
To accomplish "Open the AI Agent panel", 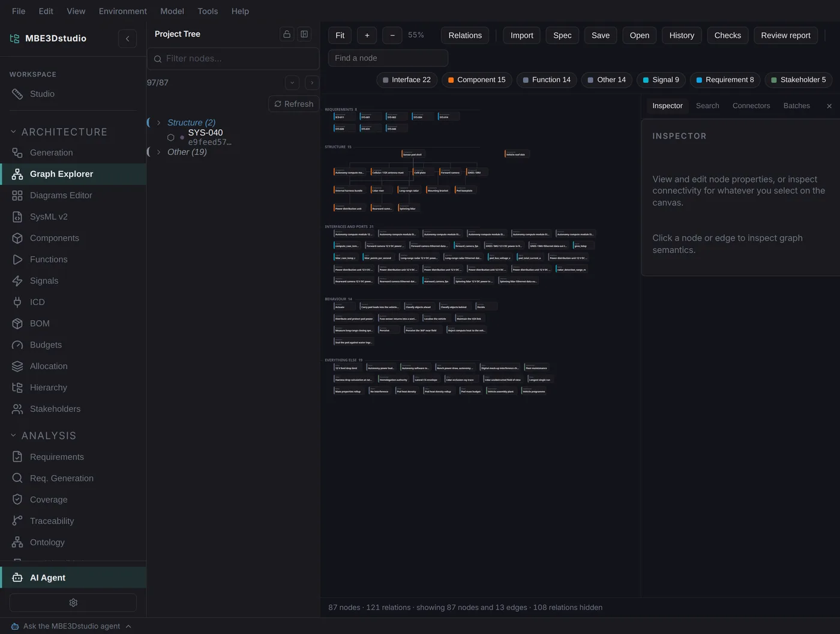I will click(73, 578).
